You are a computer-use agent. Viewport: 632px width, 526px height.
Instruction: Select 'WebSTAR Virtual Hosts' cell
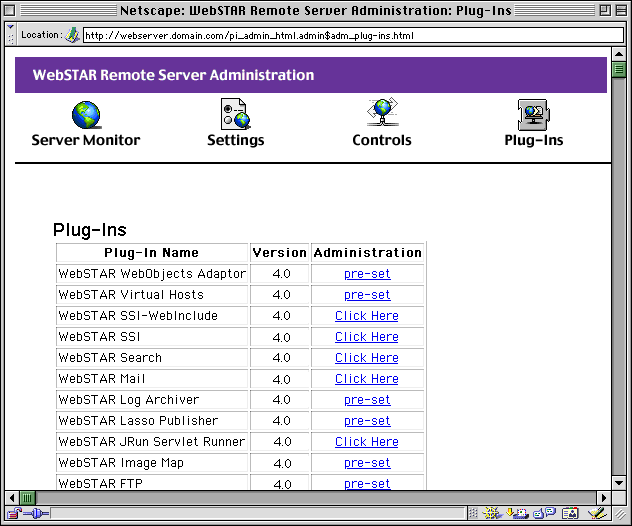point(152,295)
